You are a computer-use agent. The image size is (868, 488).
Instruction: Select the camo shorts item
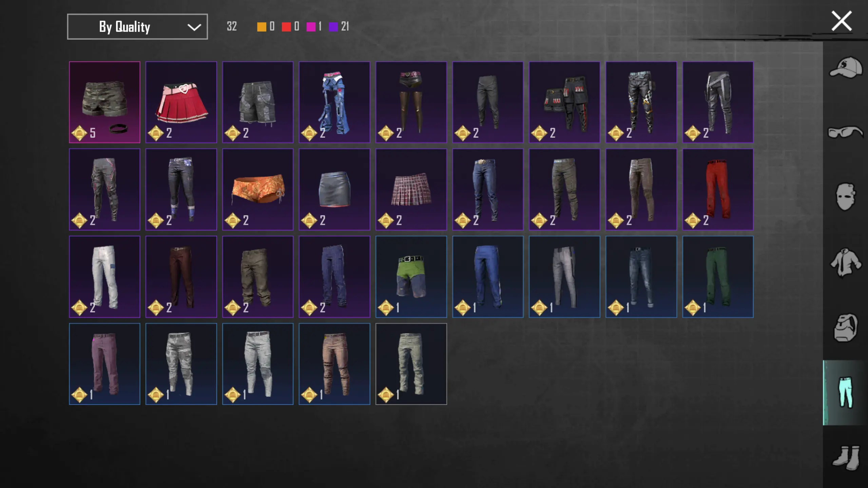[x=104, y=102]
